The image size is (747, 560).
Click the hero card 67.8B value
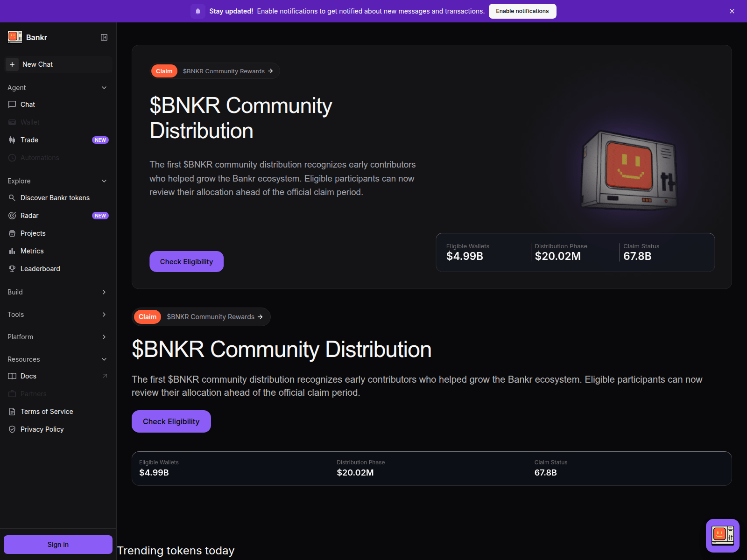point(637,256)
